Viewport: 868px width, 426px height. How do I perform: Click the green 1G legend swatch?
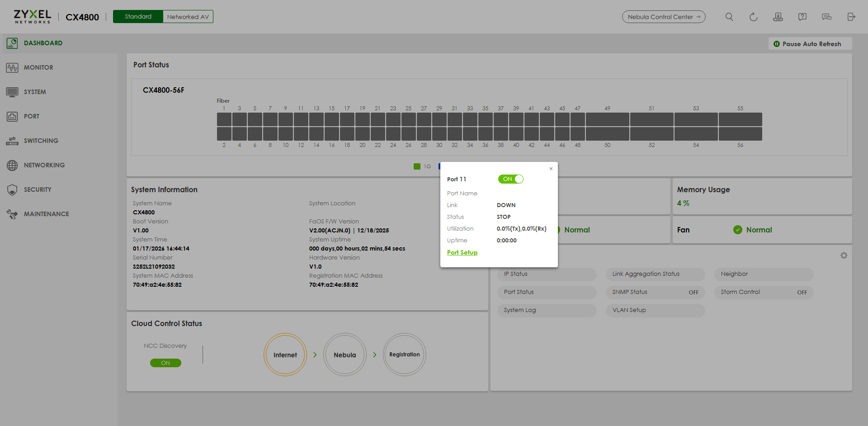[x=417, y=166]
